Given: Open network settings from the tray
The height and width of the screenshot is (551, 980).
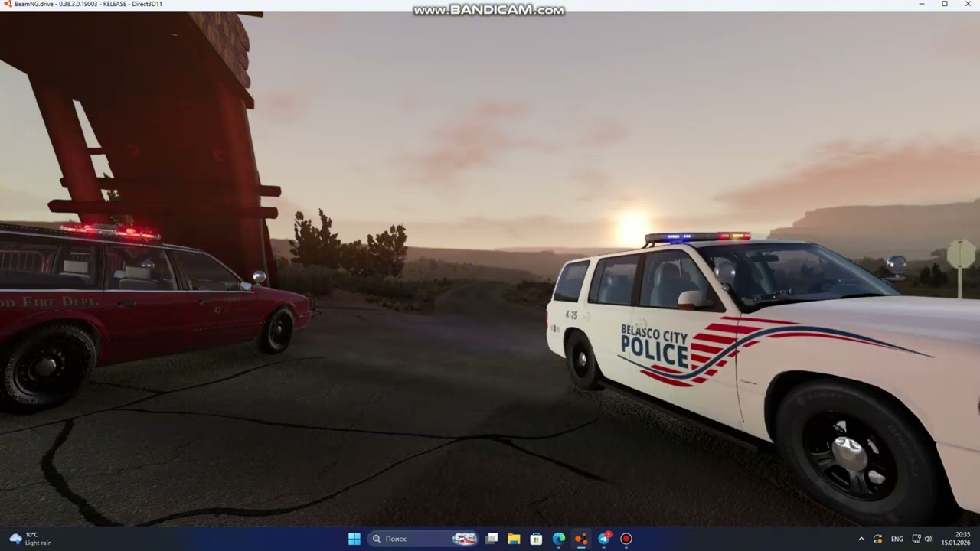Looking at the screenshot, I should tap(916, 539).
